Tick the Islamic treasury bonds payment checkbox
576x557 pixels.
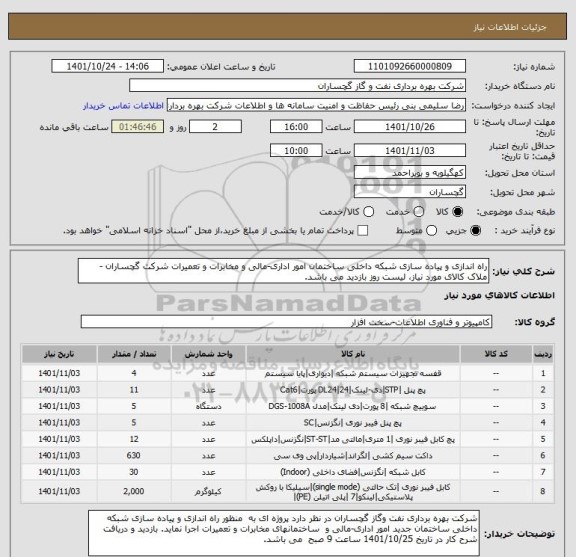tap(363, 231)
